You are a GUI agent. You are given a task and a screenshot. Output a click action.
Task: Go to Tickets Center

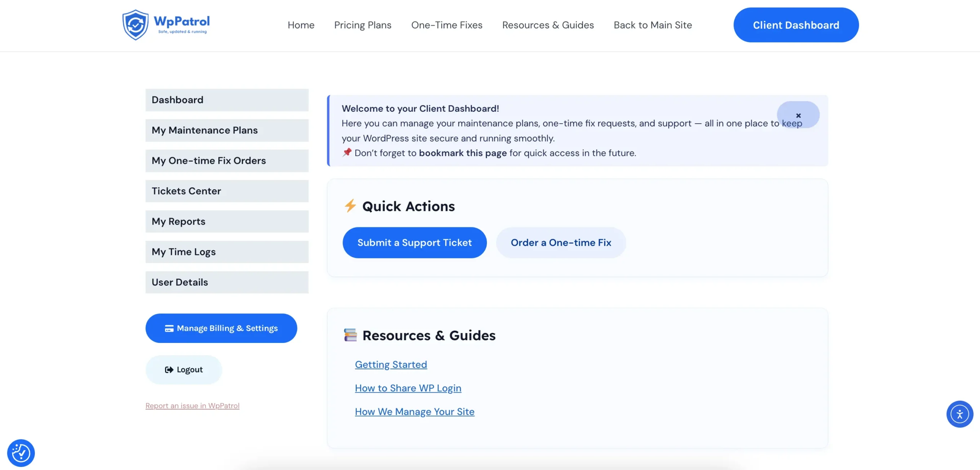(227, 191)
